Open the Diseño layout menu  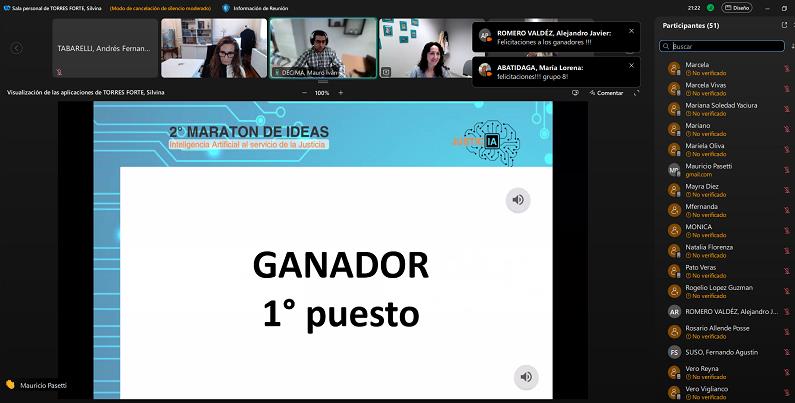click(735, 8)
